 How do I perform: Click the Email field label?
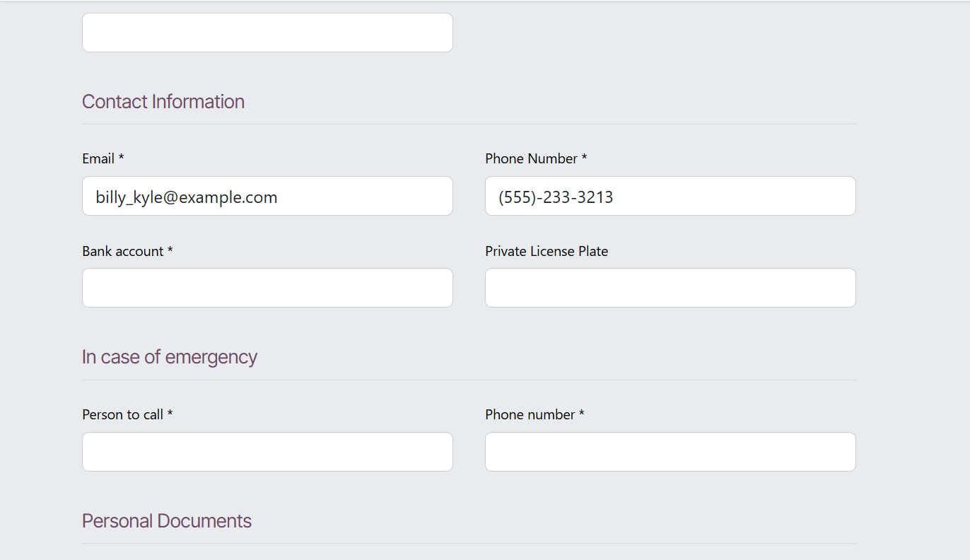(98, 159)
